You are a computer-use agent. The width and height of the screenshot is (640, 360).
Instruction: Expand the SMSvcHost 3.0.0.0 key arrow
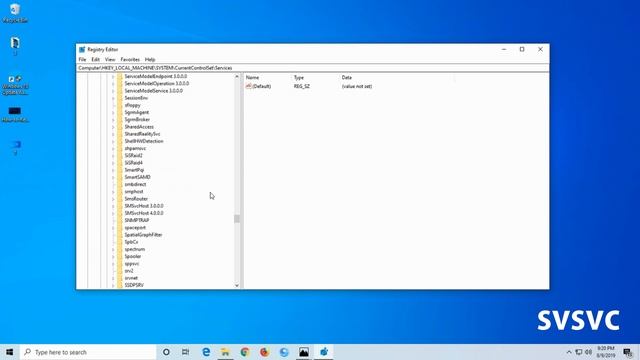pyautogui.click(x=113, y=206)
